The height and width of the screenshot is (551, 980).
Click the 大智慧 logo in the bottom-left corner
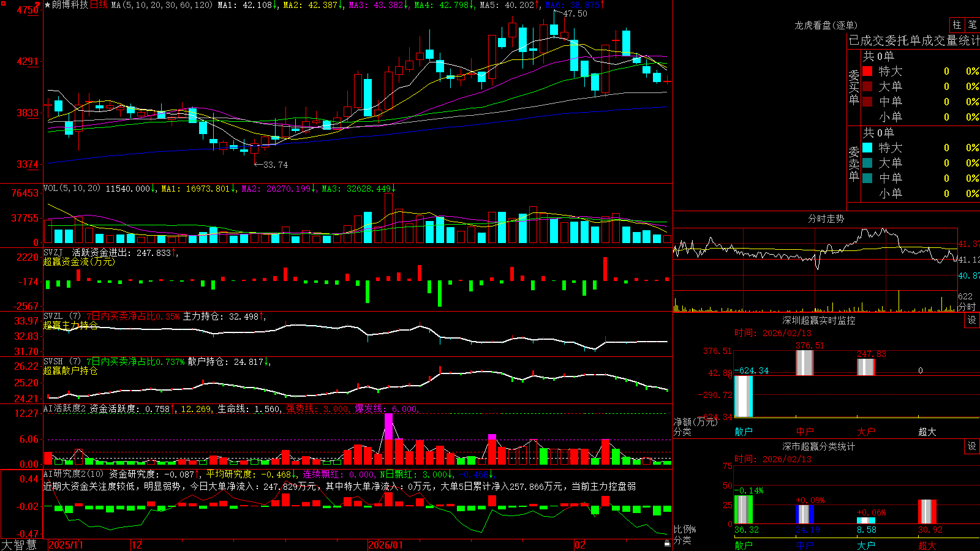[19, 545]
